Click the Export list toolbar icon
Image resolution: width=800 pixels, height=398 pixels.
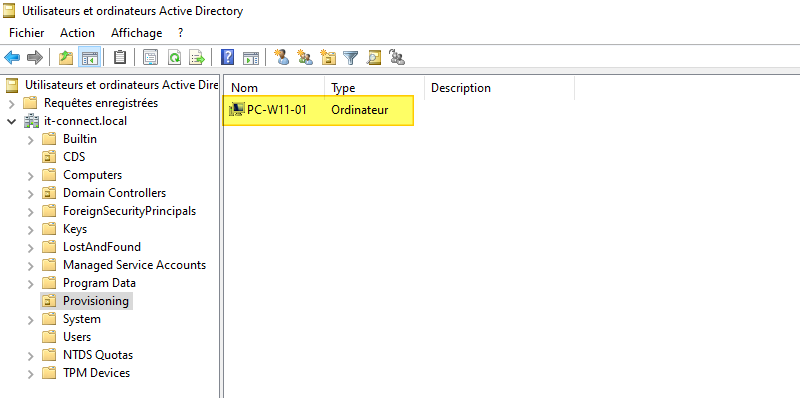197,57
